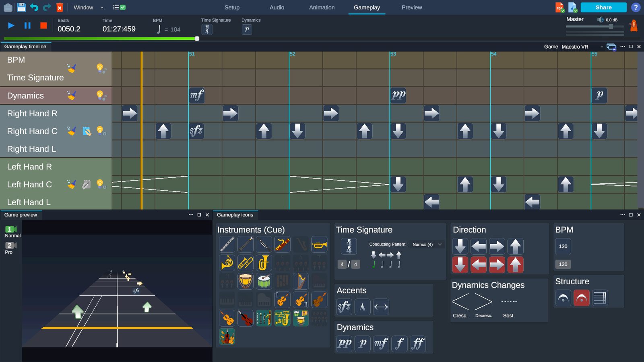The image size is (644, 362).
Task: Pick the blue down arrow direction icon
Action: (x=460, y=246)
